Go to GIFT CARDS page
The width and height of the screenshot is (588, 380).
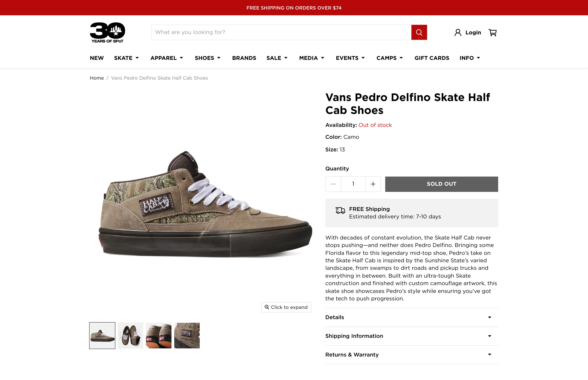pyautogui.click(x=432, y=58)
